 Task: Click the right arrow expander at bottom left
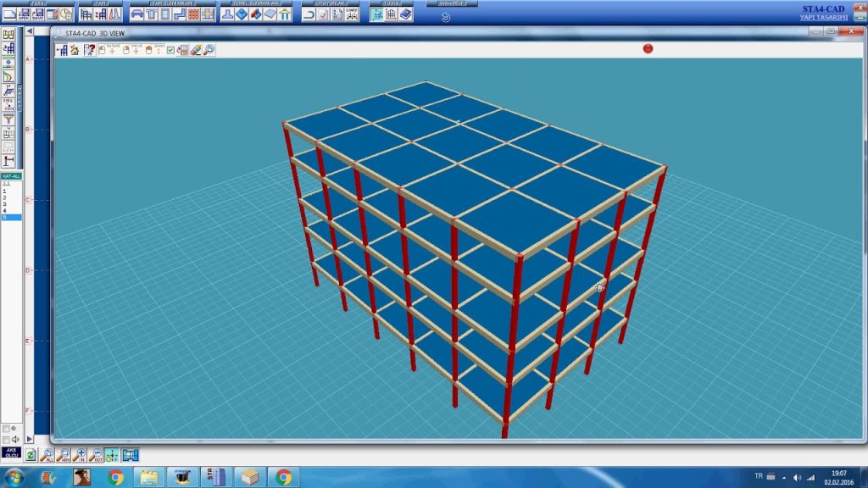[x=31, y=439]
